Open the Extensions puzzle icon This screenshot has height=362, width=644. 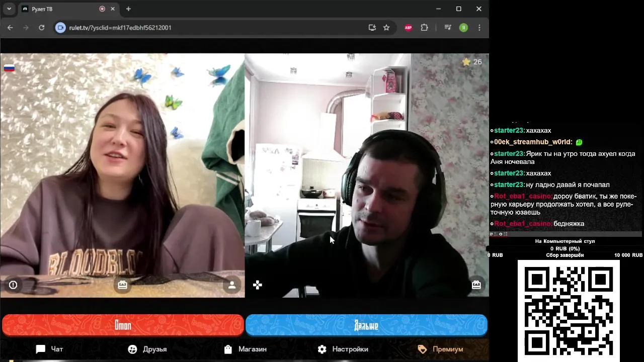point(424,28)
